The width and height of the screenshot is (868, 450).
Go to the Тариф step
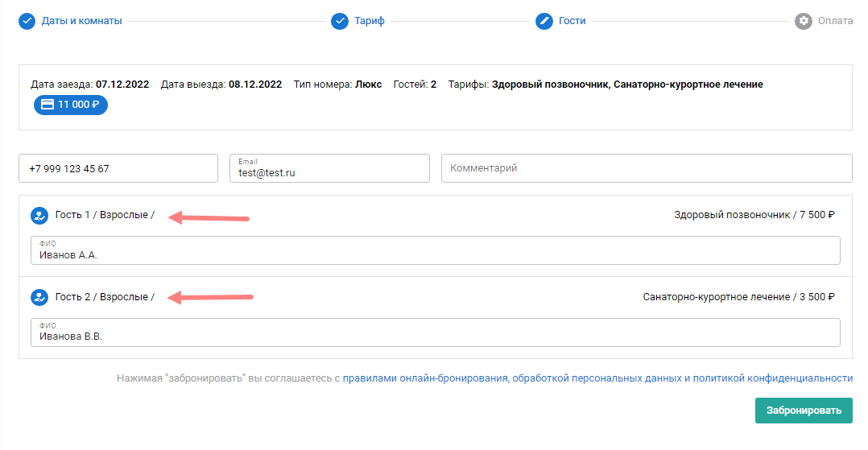tap(370, 21)
